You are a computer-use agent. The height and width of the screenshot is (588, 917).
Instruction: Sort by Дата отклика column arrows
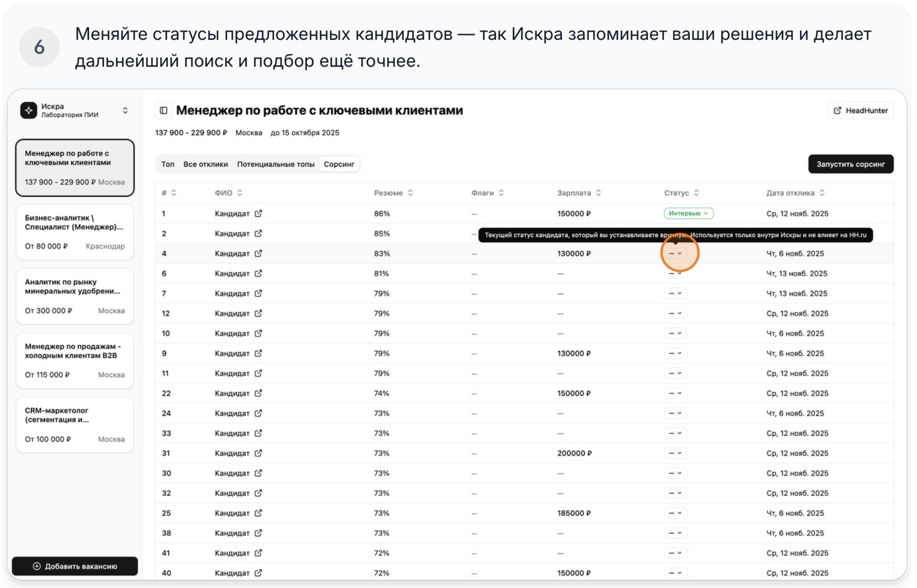click(822, 193)
